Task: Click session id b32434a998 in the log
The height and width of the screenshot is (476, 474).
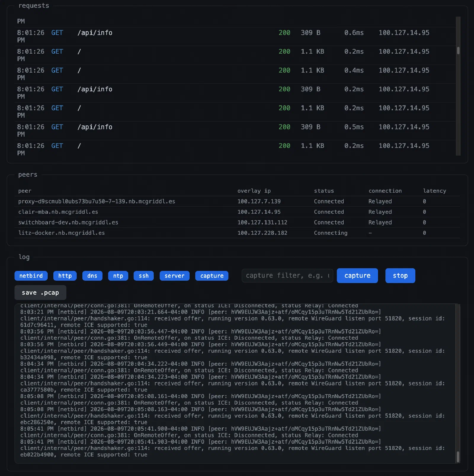Action: tap(37, 357)
